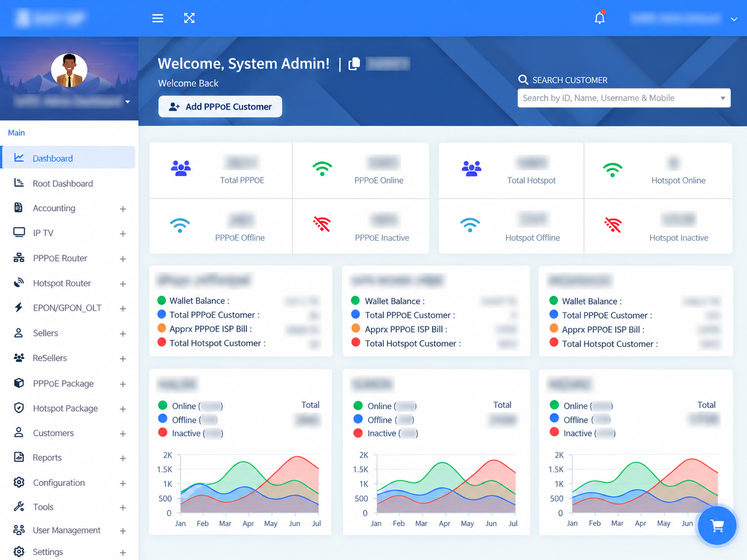Click the PPPoE Online label
The width and height of the screenshot is (747, 560).
click(379, 180)
